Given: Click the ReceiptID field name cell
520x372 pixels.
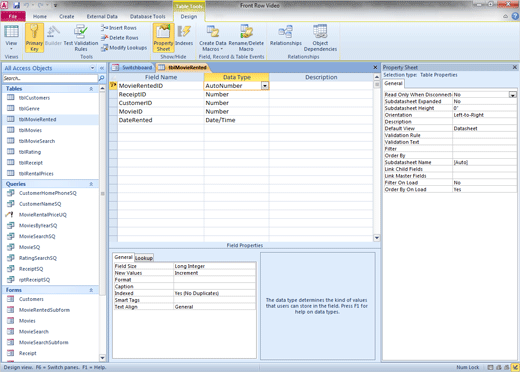Looking at the screenshot, I should 160,94.
